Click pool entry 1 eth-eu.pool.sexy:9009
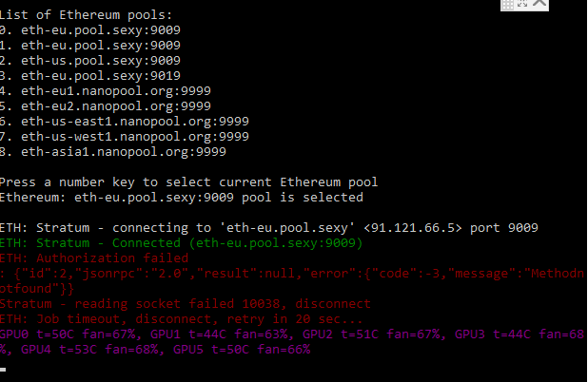This screenshot has height=382, width=588. pyautogui.click(x=90, y=46)
